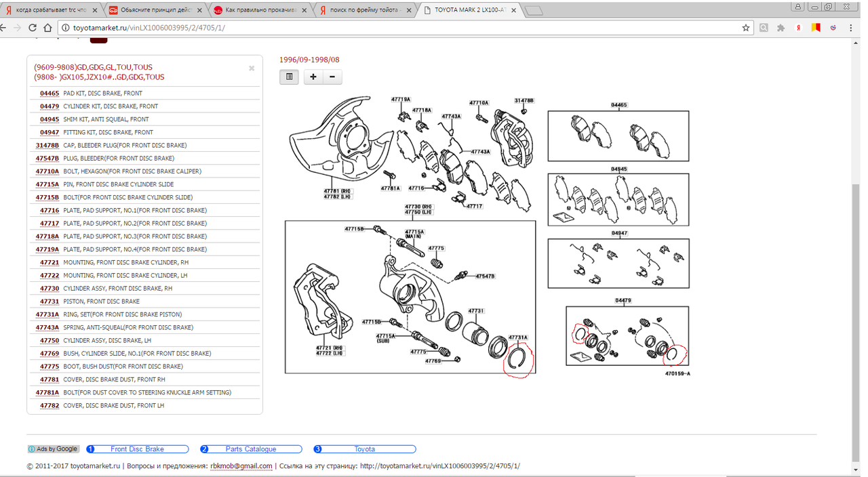
Task: Open part 47750 Cylinder Assy LH
Action: tap(50, 340)
